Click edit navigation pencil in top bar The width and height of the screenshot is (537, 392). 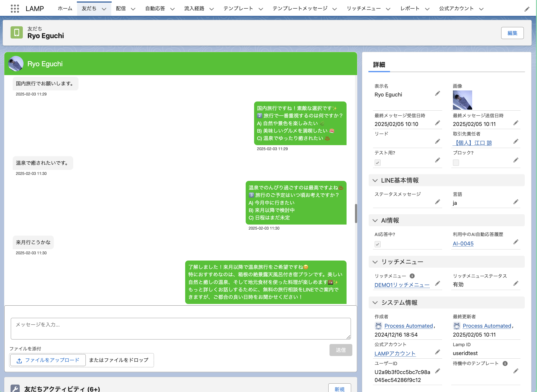pyautogui.click(x=527, y=9)
